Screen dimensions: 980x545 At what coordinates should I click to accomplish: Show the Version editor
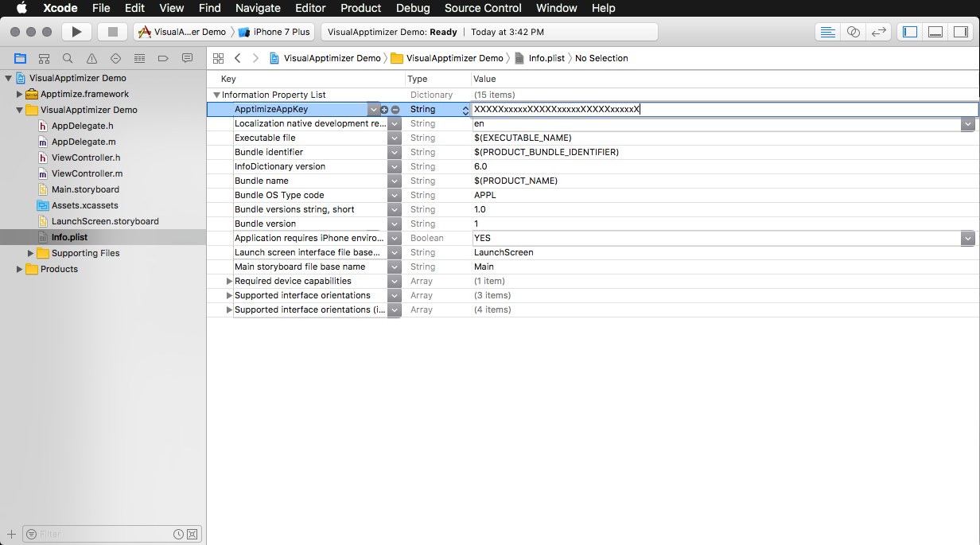coord(878,32)
